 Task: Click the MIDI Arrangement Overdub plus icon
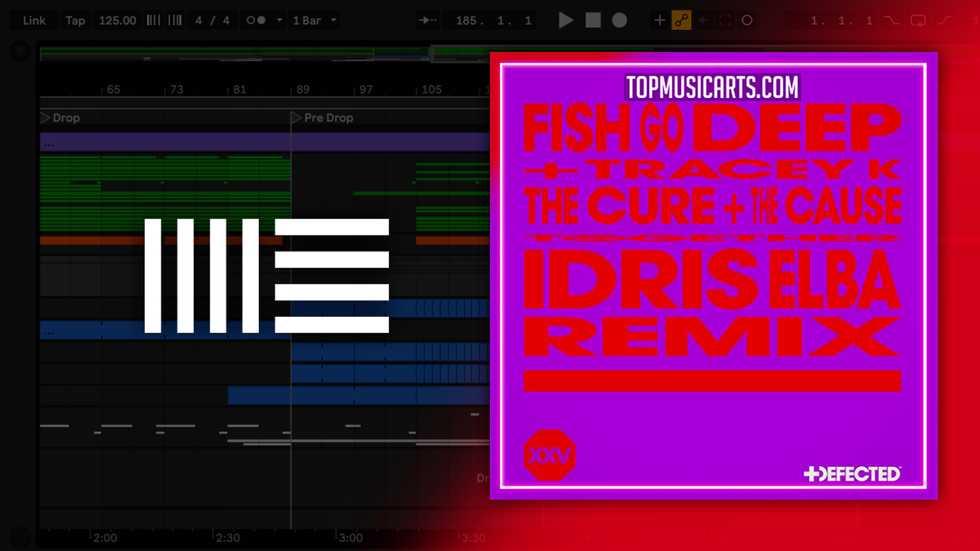coord(658,20)
